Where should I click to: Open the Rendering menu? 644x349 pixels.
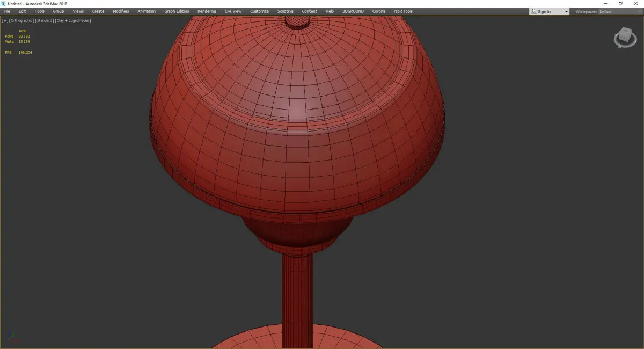pos(207,11)
